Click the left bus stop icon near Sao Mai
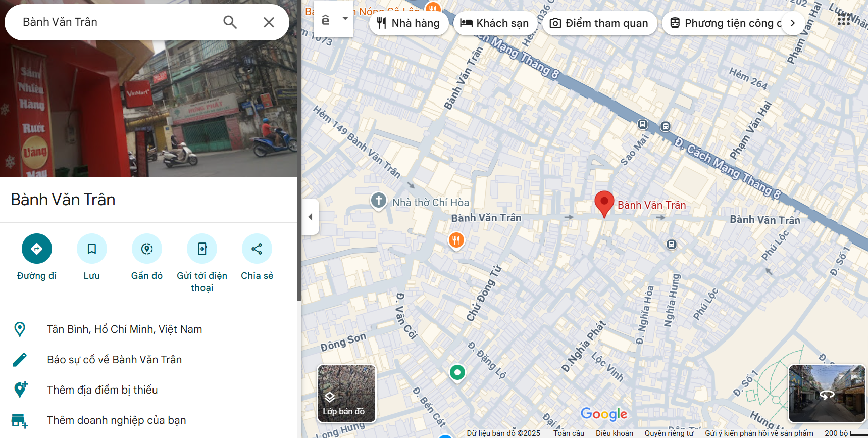Screen dimensions: 868x438 tap(643, 124)
